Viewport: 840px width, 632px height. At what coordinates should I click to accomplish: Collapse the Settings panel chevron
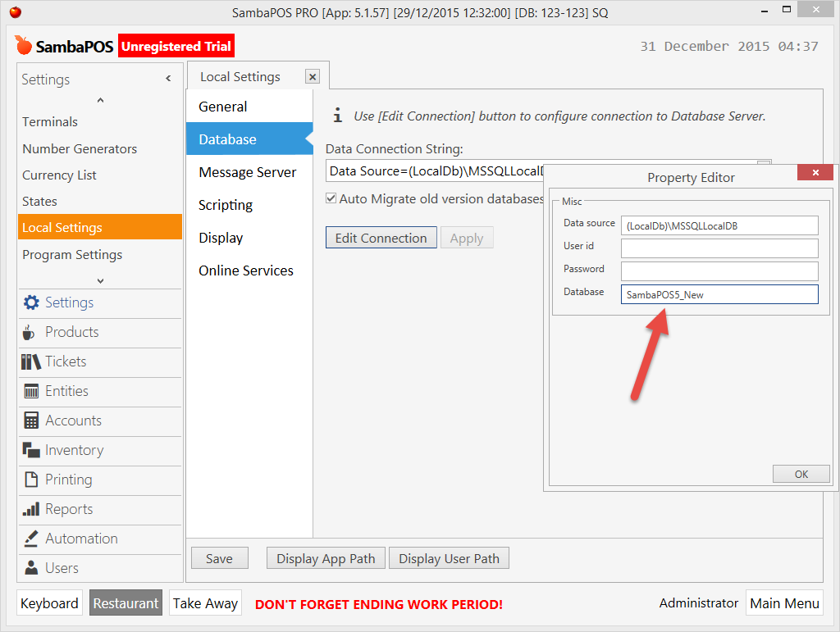pos(168,77)
